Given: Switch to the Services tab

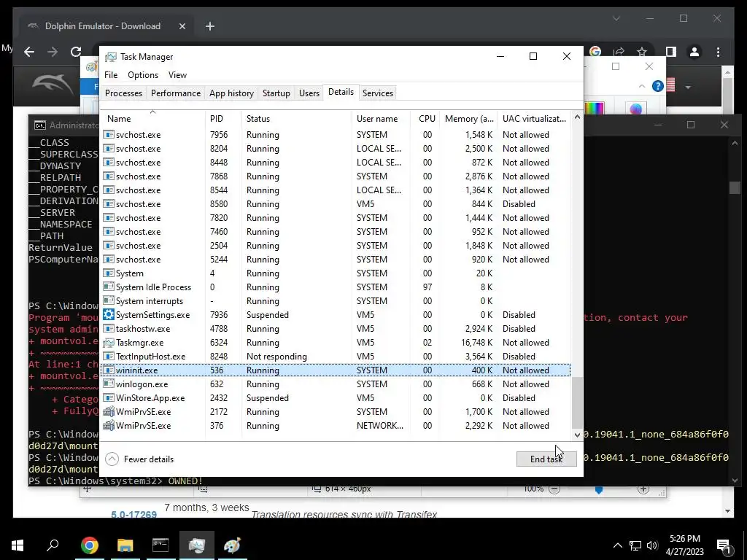Looking at the screenshot, I should [378, 93].
